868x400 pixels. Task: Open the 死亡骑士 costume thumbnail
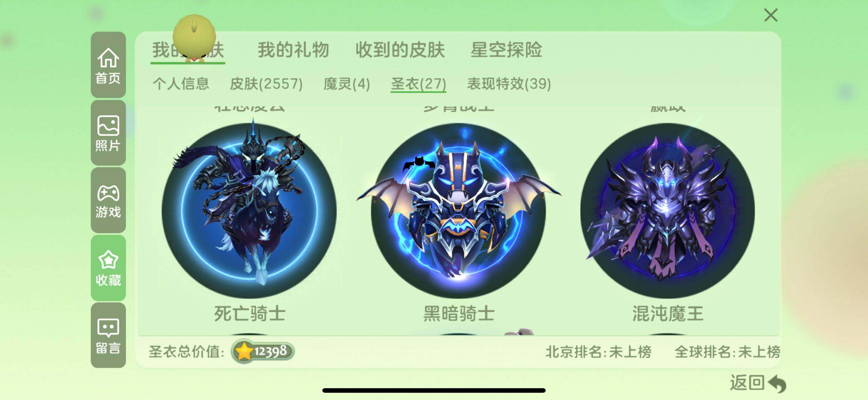coord(249,211)
